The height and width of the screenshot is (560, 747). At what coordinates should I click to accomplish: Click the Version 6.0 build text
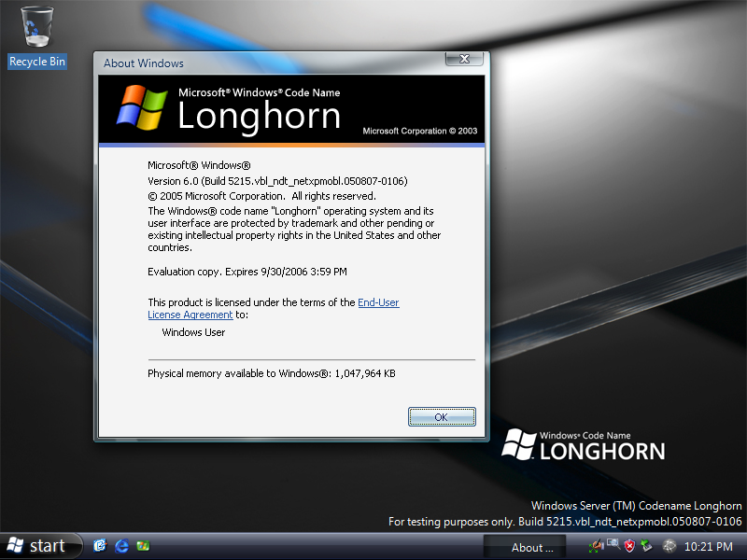277,181
